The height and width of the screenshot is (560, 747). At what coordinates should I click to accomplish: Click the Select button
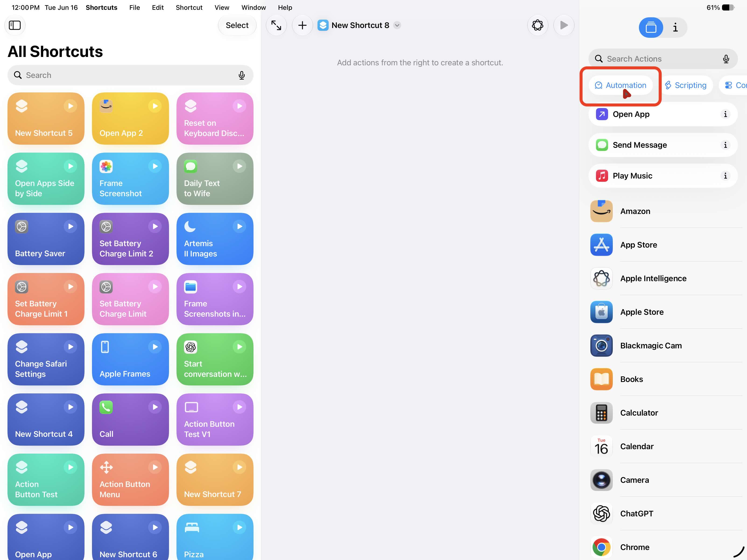tap(237, 25)
